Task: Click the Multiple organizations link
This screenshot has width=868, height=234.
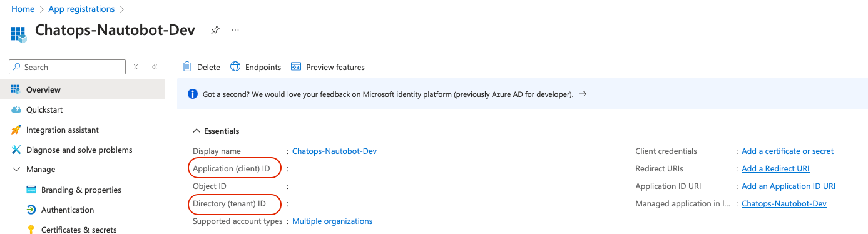Action: 332,221
